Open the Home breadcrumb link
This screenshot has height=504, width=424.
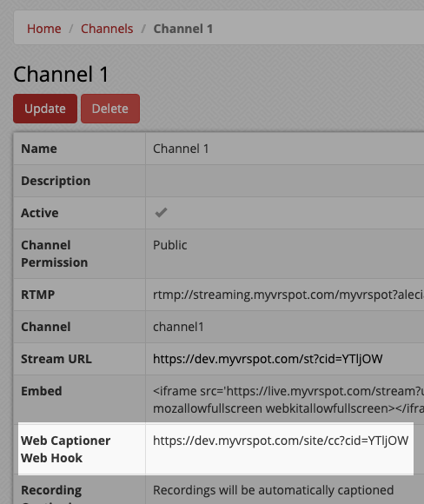point(44,29)
